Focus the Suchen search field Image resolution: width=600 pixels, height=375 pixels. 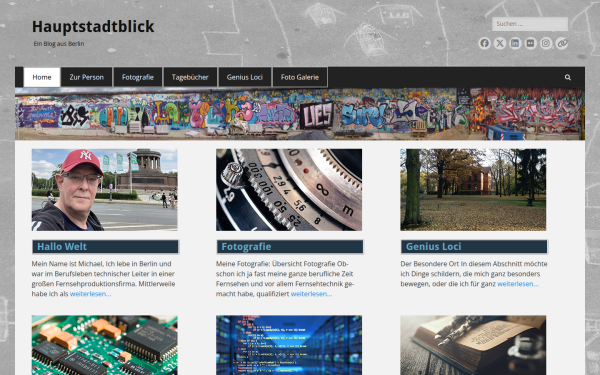[x=530, y=24]
